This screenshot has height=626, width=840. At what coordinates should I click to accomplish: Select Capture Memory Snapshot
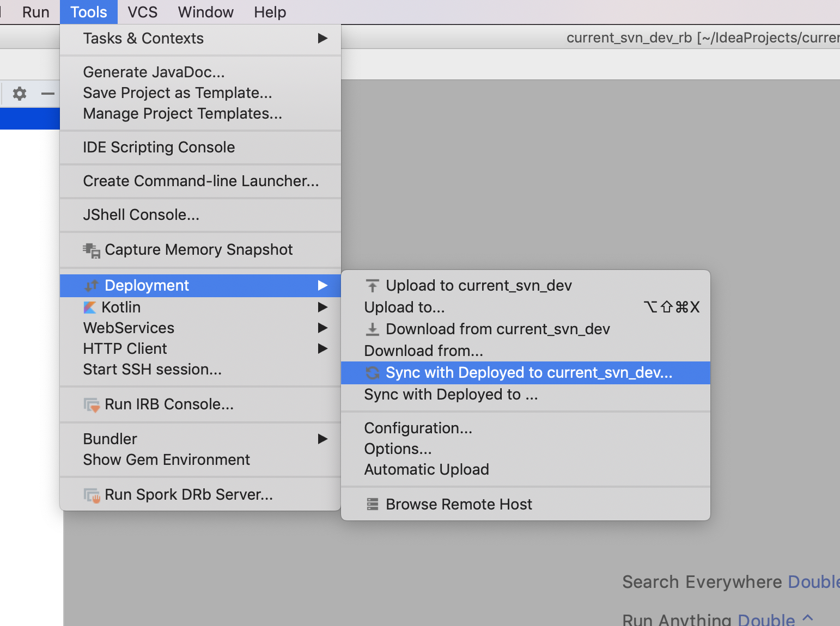(200, 249)
